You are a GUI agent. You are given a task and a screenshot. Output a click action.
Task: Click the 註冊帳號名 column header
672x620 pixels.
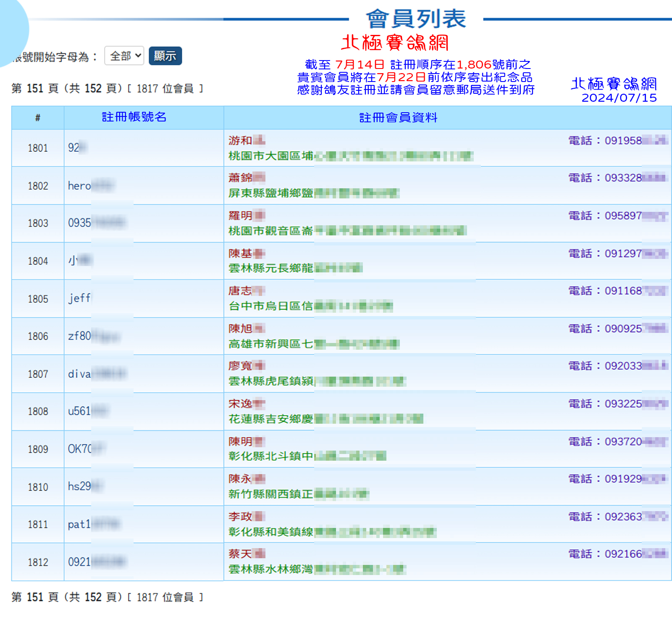134,117
